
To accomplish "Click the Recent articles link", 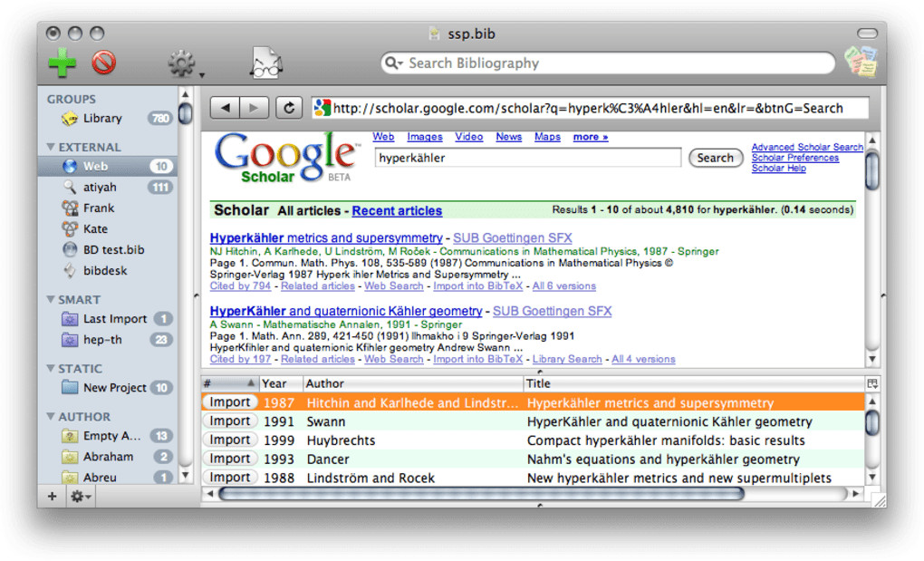I will pos(397,210).
